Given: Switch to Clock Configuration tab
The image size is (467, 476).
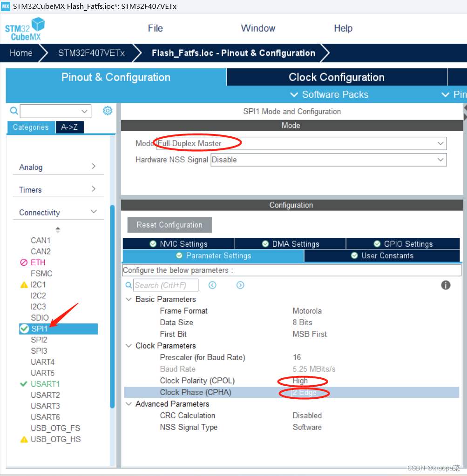Looking at the screenshot, I should pyautogui.click(x=337, y=77).
